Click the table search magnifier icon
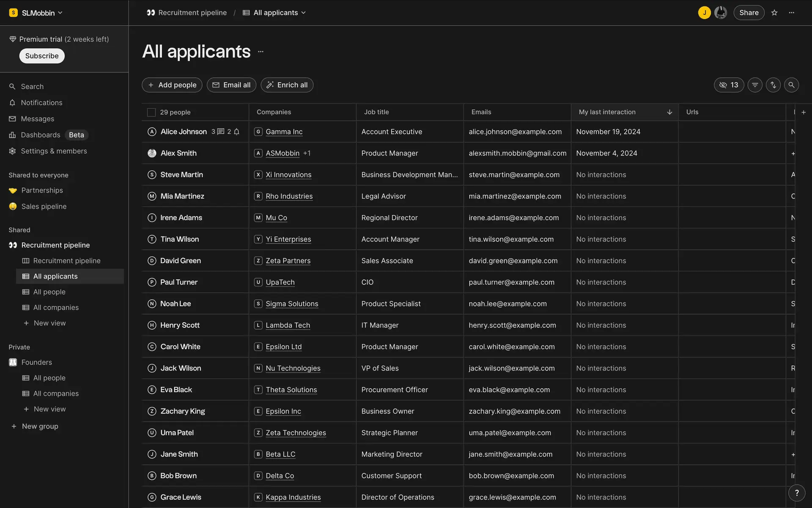This screenshot has height=508, width=812. (791, 85)
